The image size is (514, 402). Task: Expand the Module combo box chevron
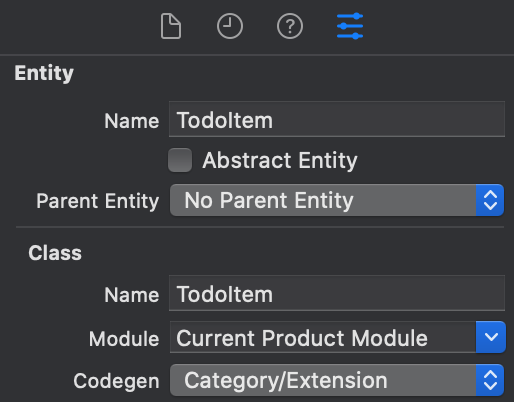491,337
